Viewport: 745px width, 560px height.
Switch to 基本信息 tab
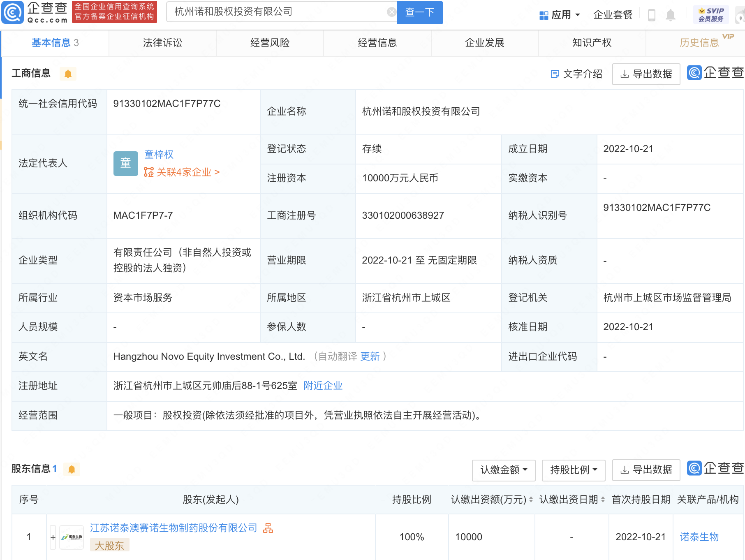pos(55,43)
